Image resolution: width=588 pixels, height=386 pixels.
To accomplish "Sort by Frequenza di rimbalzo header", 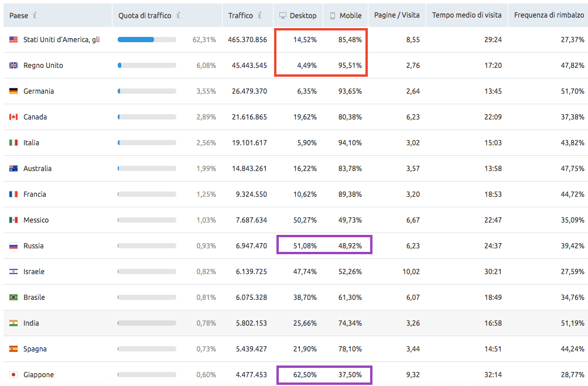I will pyautogui.click(x=549, y=16).
